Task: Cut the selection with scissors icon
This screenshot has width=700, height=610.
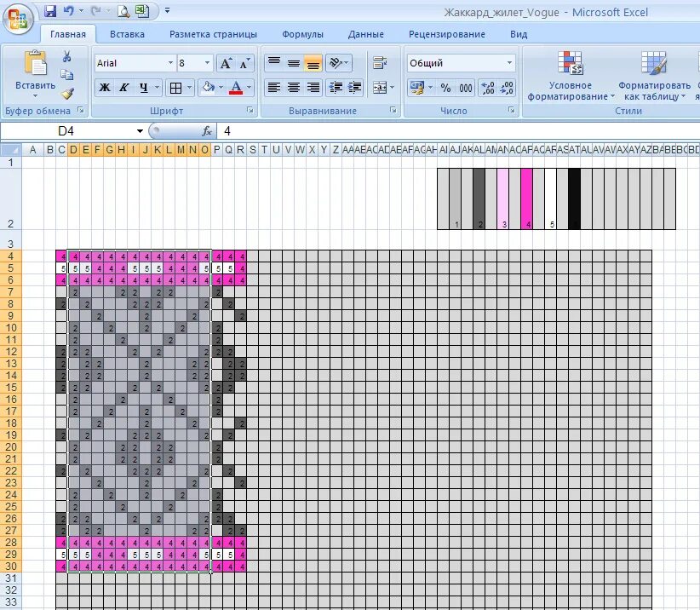Action: (67, 56)
